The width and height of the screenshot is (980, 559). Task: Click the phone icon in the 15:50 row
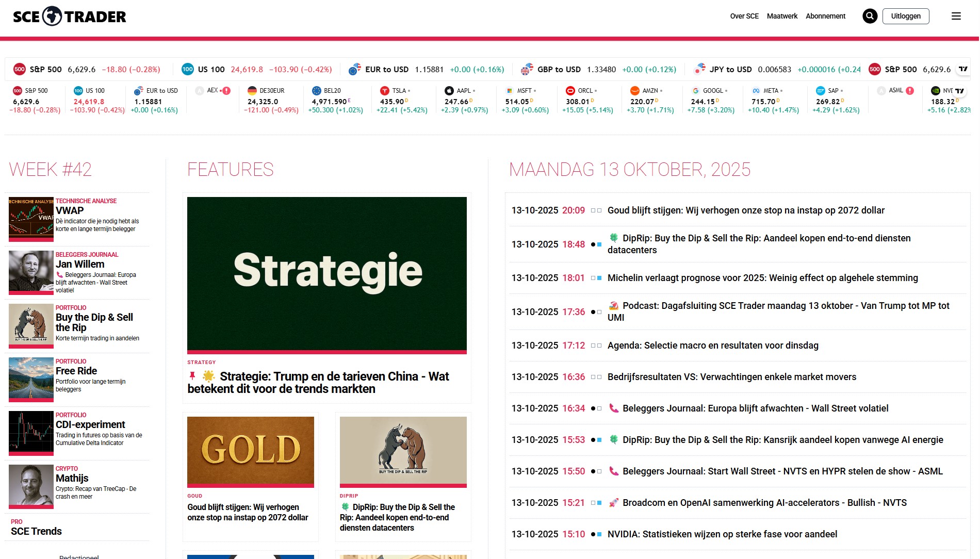click(614, 471)
